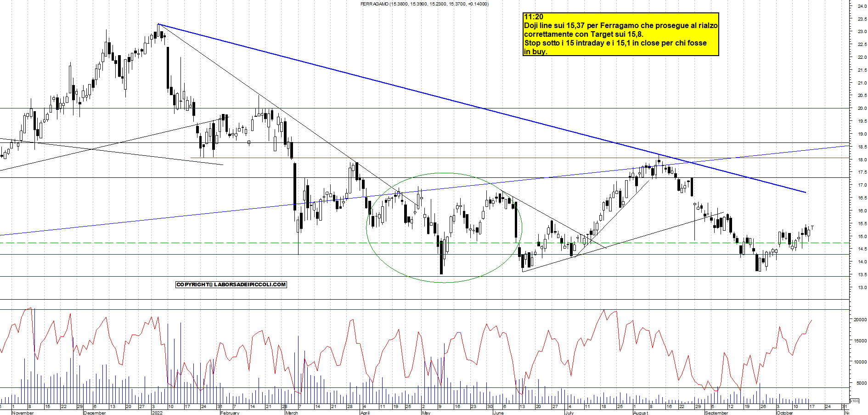Image resolution: width=868 pixels, height=415 pixels.
Task: Click the 'correttamente con Target sui 15,8' line
Action: pyautogui.click(x=584, y=34)
